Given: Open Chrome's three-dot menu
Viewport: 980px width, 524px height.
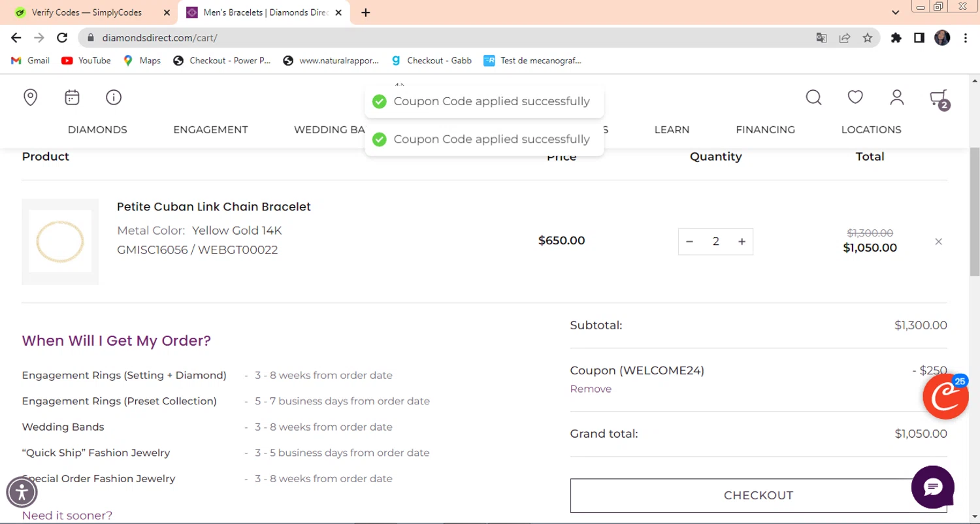Looking at the screenshot, I should coord(966,38).
